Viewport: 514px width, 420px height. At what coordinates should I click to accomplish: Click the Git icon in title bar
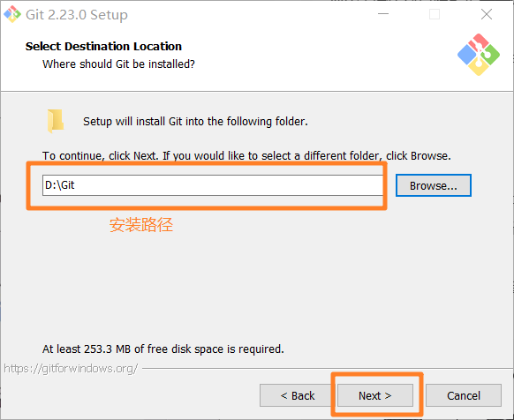pos(12,14)
